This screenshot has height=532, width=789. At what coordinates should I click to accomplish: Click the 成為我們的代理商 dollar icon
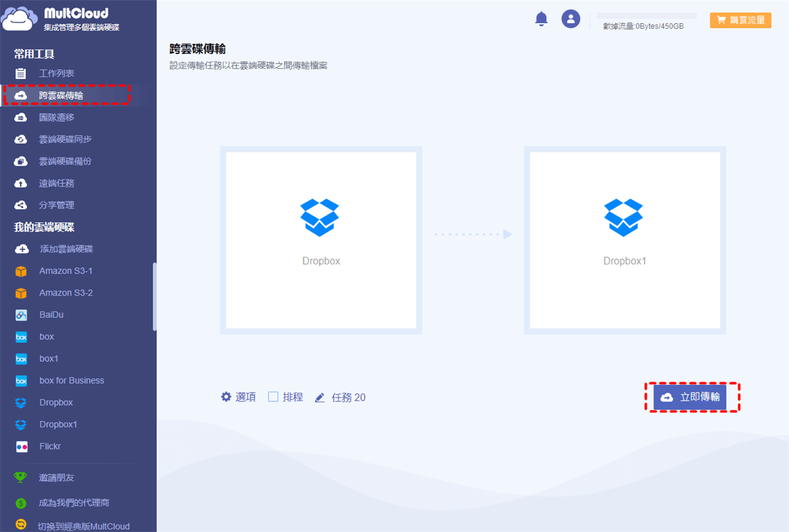[21, 502]
